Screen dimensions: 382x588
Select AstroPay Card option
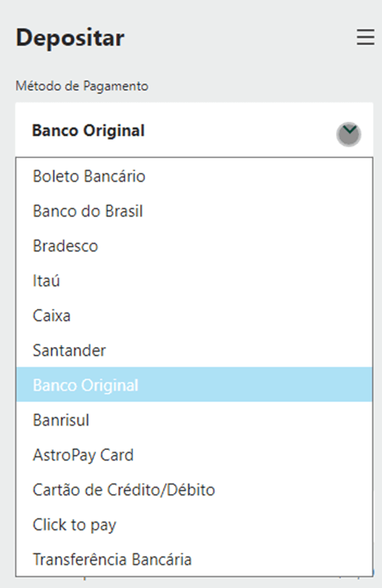[x=194, y=455]
